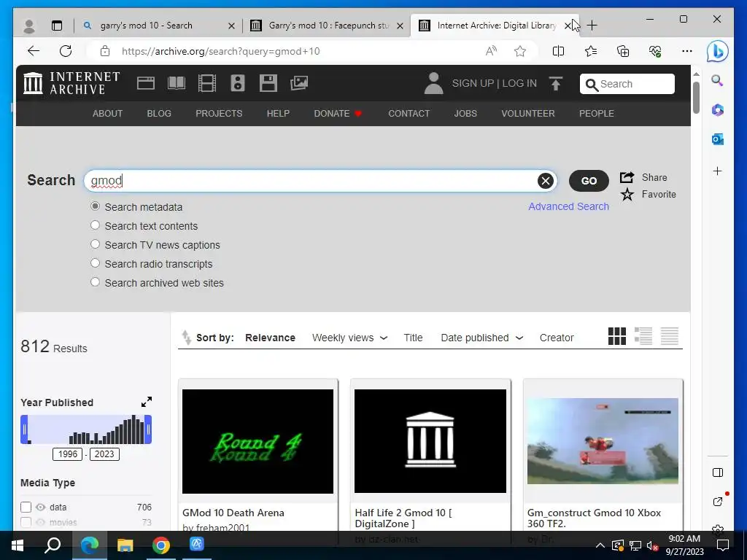This screenshot has width=747, height=560.
Task: Open Edge settings and more menu
Action: click(687, 51)
